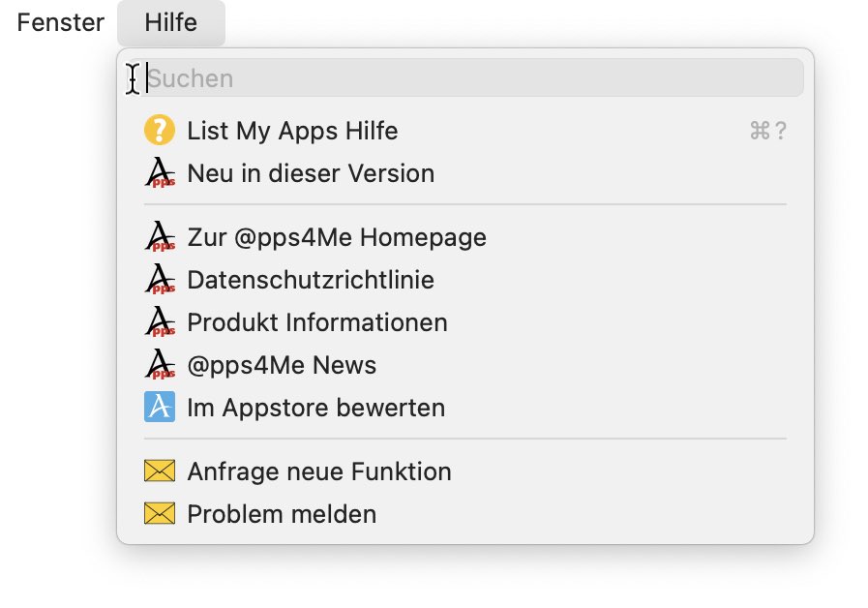
Task: Click the yellow question mark help icon
Action: pyautogui.click(x=160, y=130)
